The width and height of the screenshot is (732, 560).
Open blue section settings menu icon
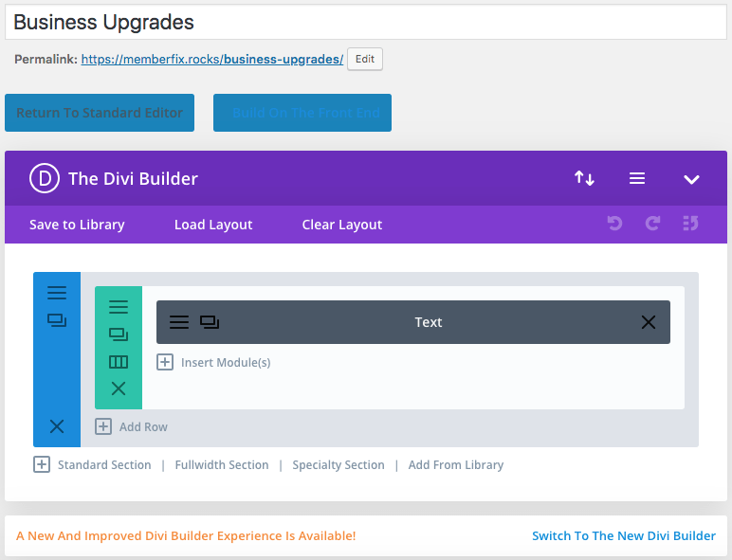[x=57, y=293]
